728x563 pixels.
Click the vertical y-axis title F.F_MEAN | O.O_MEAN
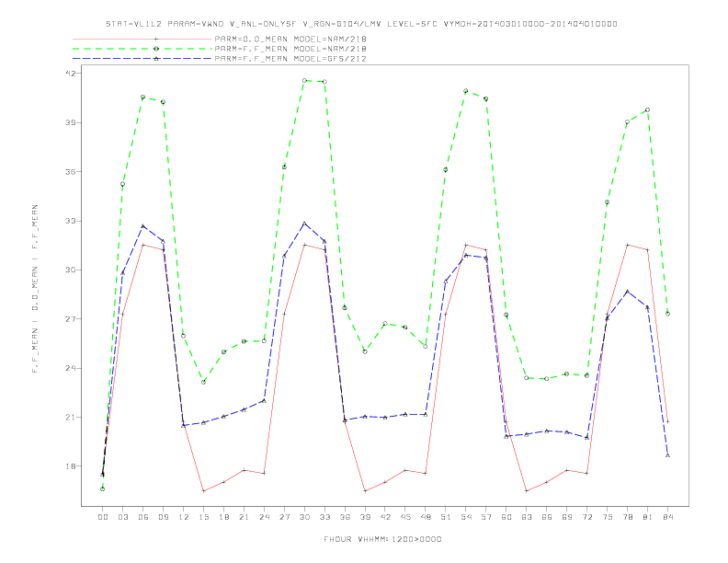click(x=35, y=289)
